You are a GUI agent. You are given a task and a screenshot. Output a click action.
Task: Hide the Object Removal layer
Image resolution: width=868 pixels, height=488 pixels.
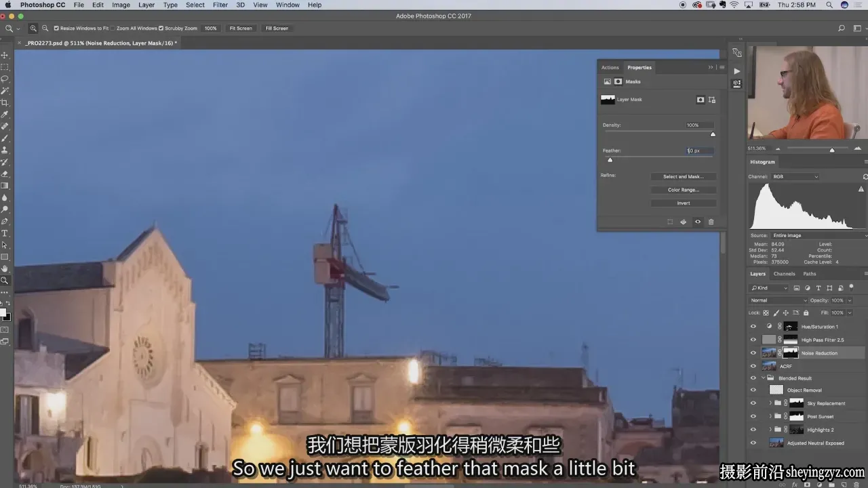(753, 390)
